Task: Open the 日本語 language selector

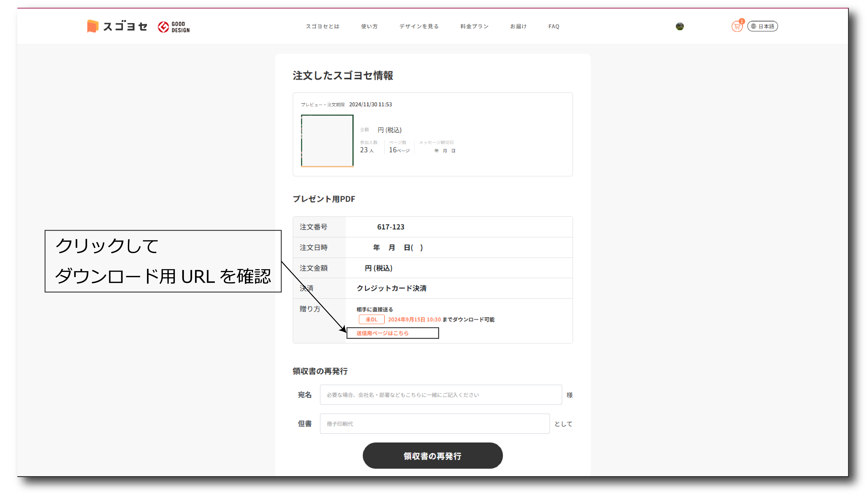Action: tap(766, 26)
